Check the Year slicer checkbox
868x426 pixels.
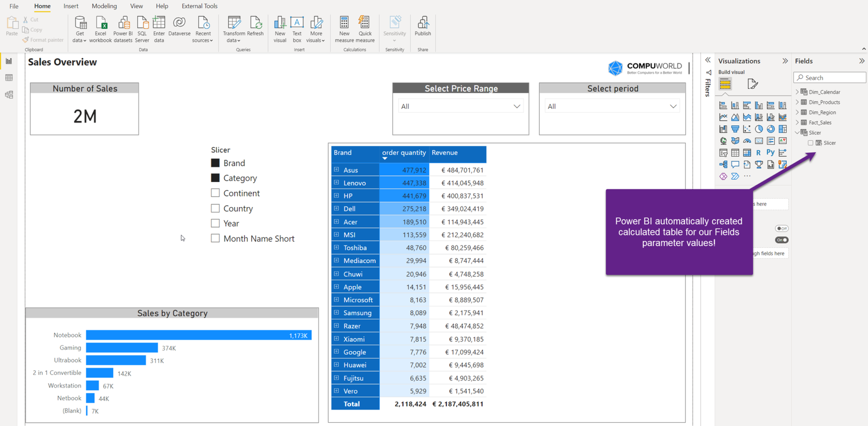[x=215, y=223]
